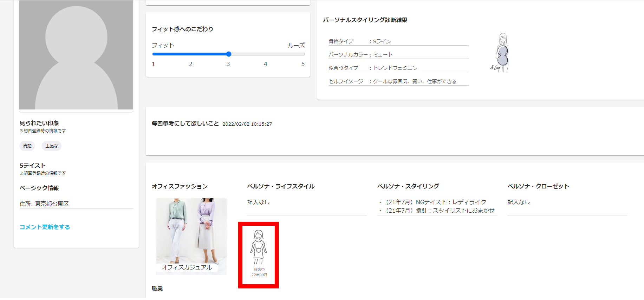
Task: Click tick label 1 under the フィット slider
Action: 153,64
